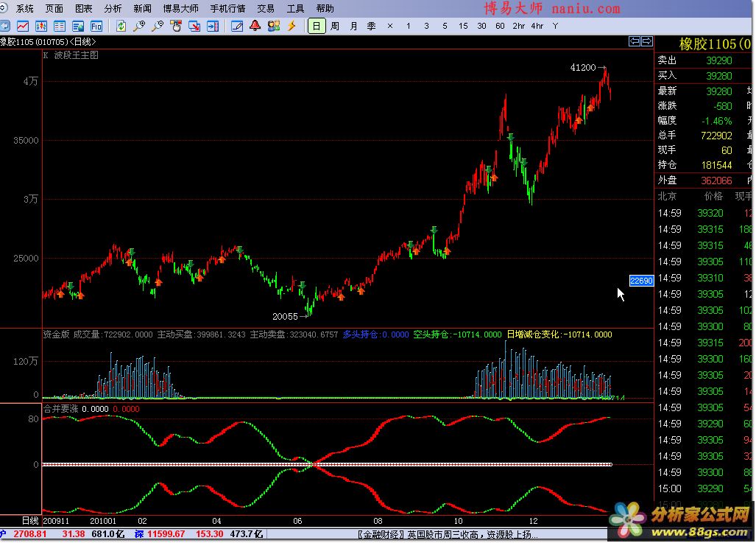The image size is (756, 543).
Task: Open the red alarm bell alert icon
Action: [255, 26]
